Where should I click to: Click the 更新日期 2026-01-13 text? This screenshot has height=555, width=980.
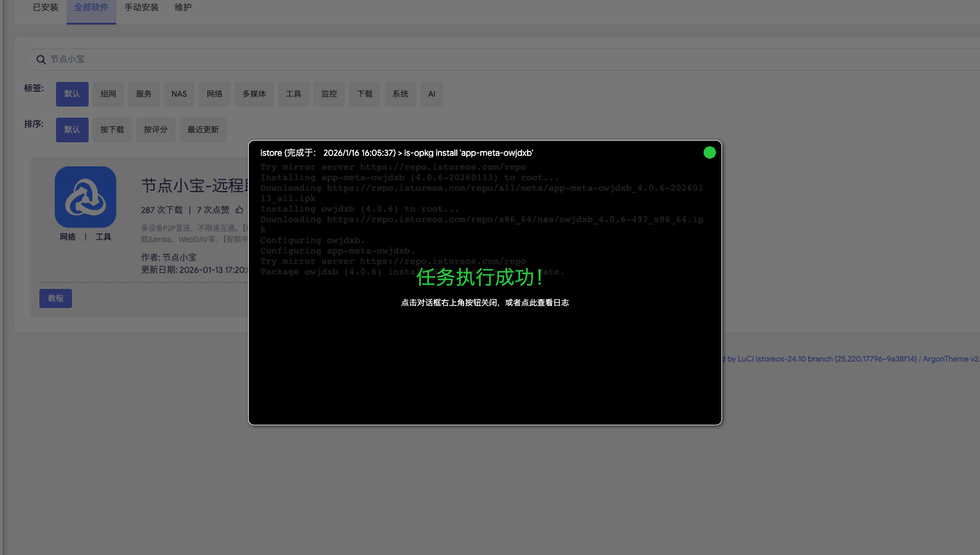(195, 270)
